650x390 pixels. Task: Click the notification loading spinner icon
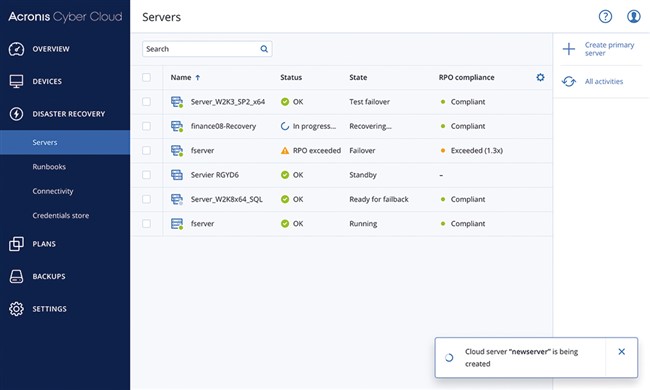449,358
